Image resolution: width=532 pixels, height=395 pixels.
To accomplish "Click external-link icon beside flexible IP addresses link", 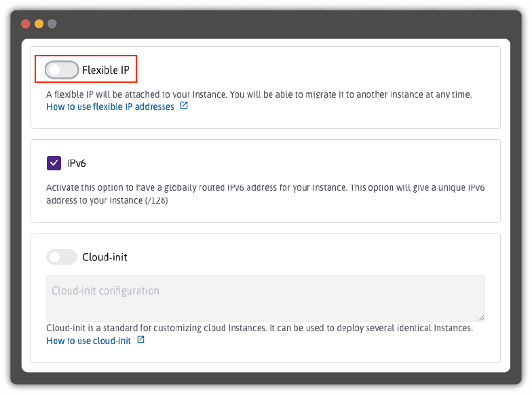I will (x=184, y=106).
